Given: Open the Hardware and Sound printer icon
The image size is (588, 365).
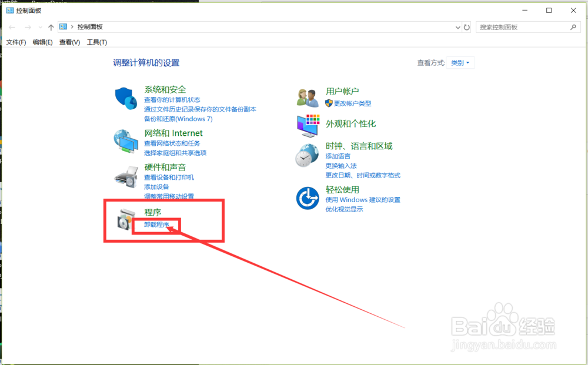Looking at the screenshot, I should click(126, 177).
